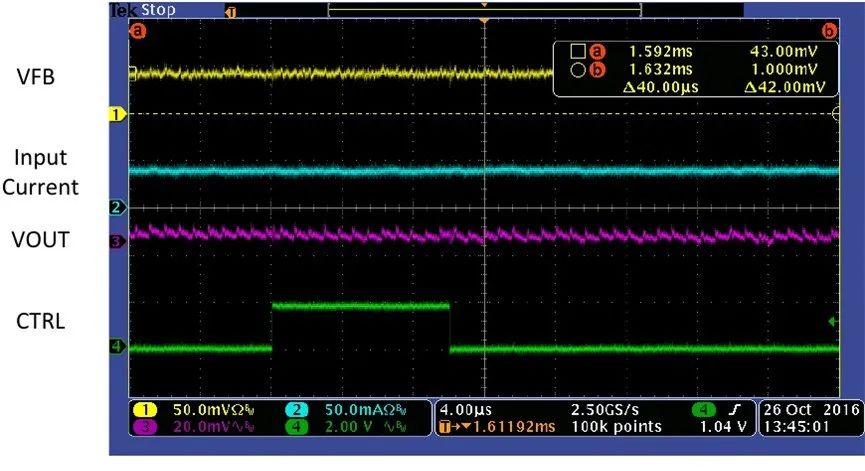Click the channel 2 badge in readout
Screen dimensions: 865x471
297,410
